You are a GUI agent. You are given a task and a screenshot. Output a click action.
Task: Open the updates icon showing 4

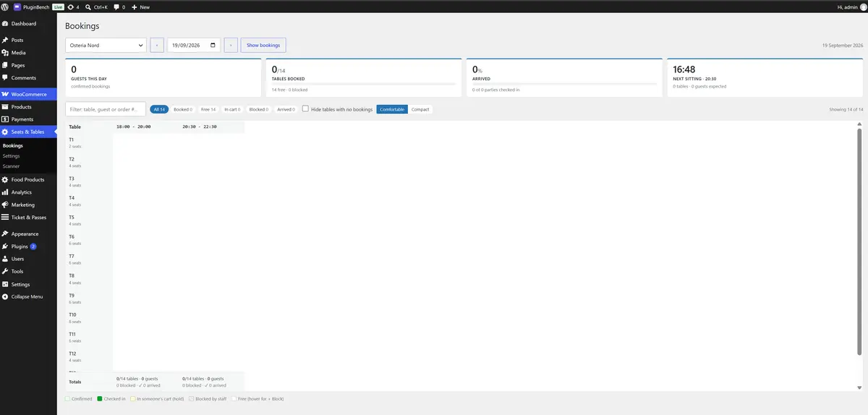pyautogui.click(x=73, y=7)
